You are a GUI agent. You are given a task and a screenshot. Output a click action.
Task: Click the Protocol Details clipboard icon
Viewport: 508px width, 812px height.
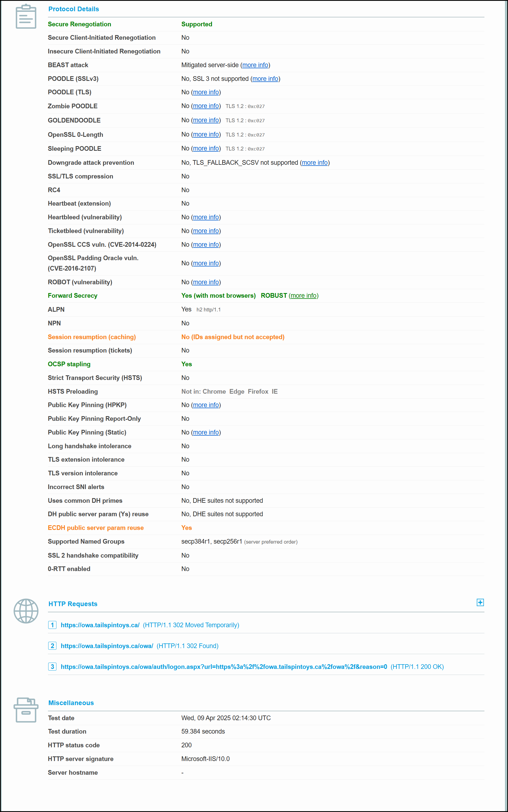[26, 16]
